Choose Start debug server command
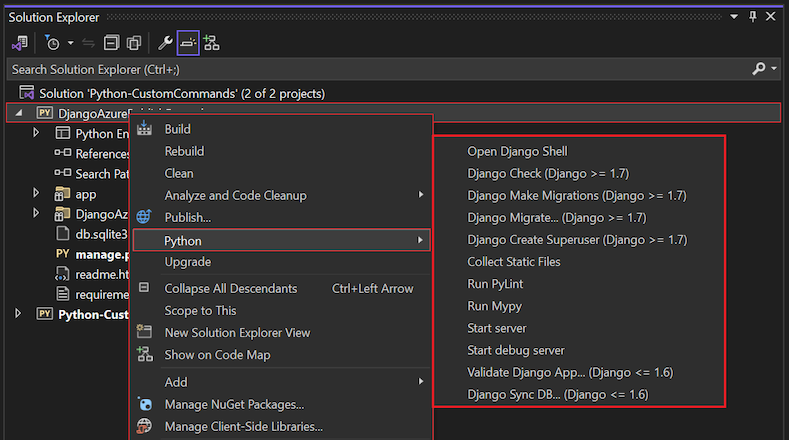The height and width of the screenshot is (440, 789). coord(516,350)
